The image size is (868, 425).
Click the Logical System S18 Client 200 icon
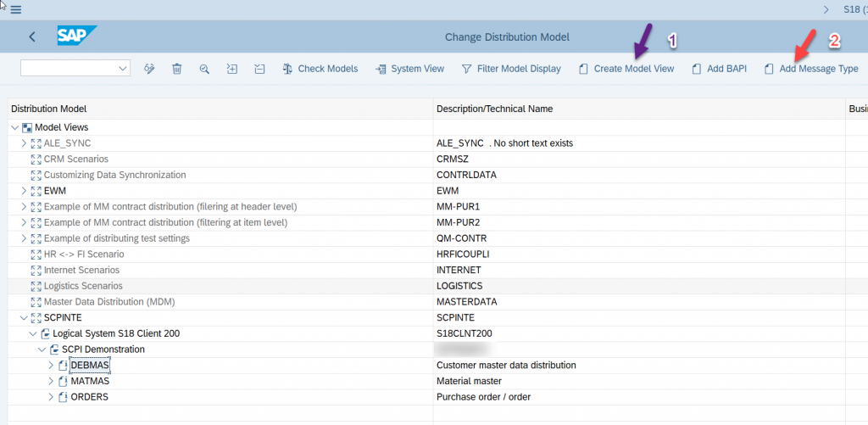pyautogui.click(x=46, y=333)
